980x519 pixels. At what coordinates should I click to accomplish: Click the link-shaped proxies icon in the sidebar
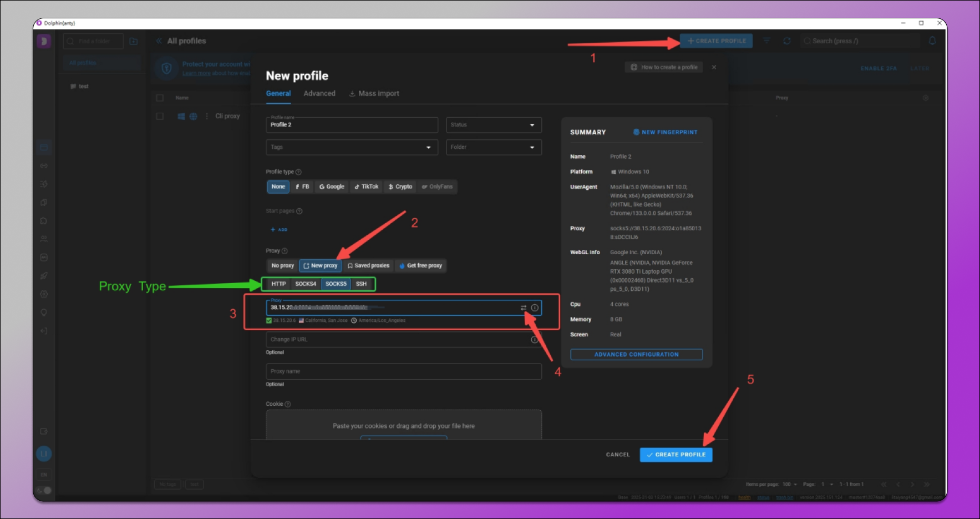[44, 165]
